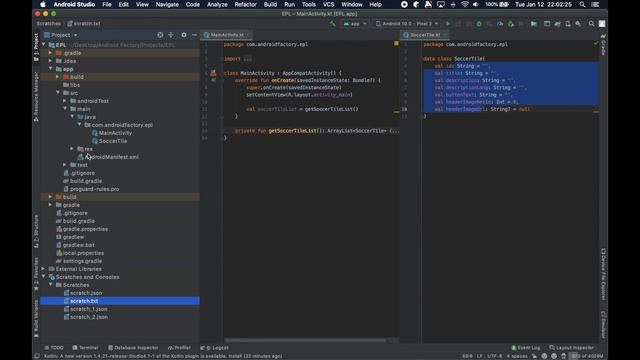Click the Search Everywhere magnifier icon
The width and height of the screenshot is (640, 360).
[591, 24]
